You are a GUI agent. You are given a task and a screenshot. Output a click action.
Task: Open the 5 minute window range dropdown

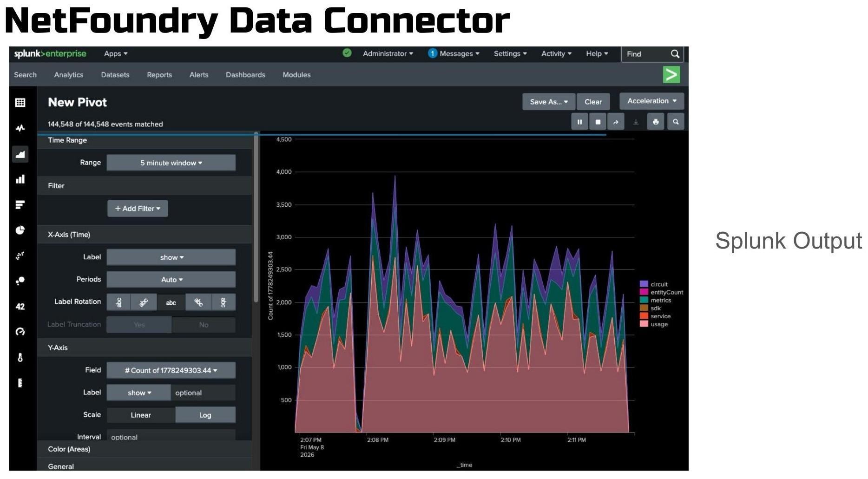click(x=171, y=163)
